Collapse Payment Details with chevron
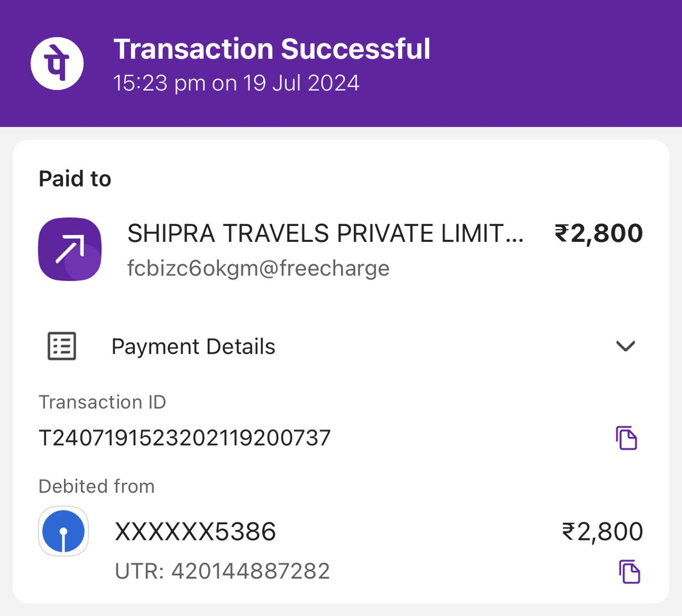Image resolution: width=682 pixels, height=616 pixels. (x=626, y=346)
